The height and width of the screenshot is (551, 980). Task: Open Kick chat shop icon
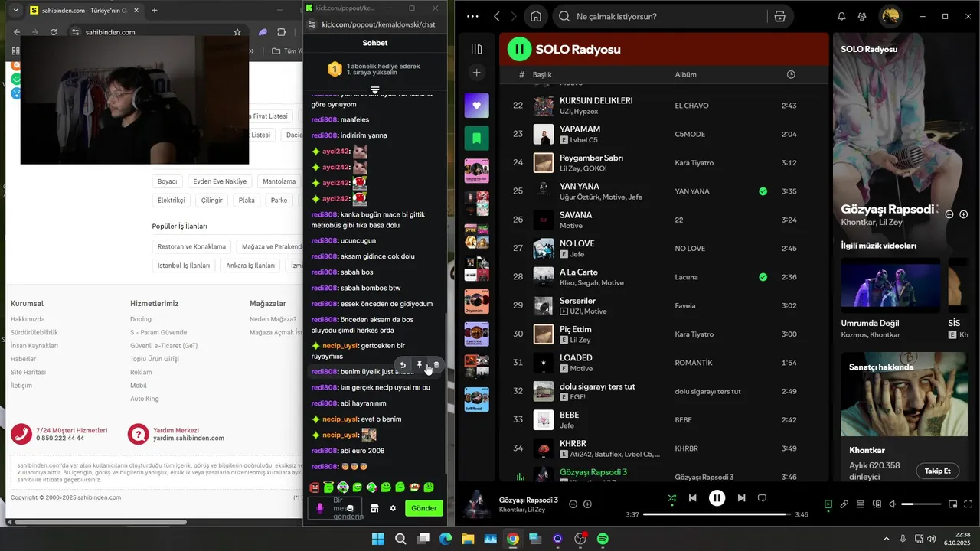pos(374,508)
